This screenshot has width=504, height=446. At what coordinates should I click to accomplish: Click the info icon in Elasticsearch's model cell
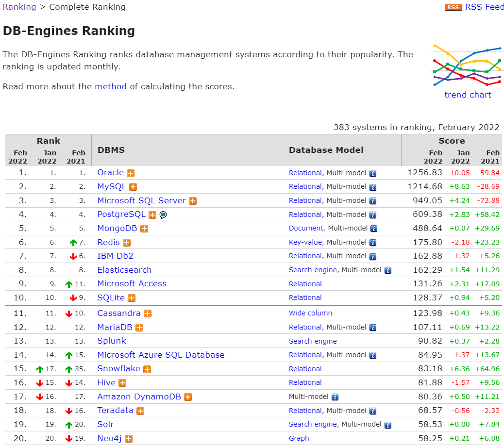(x=388, y=270)
